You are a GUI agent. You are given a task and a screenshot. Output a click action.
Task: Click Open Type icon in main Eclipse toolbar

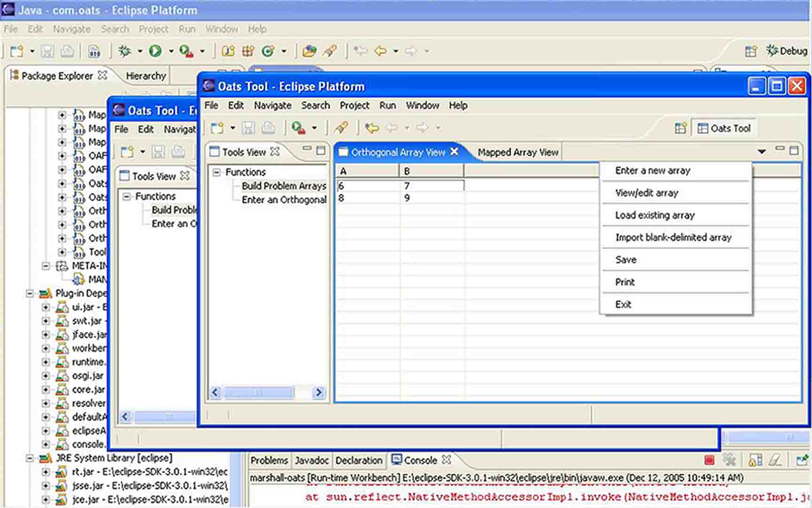click(x=309, y=51)
